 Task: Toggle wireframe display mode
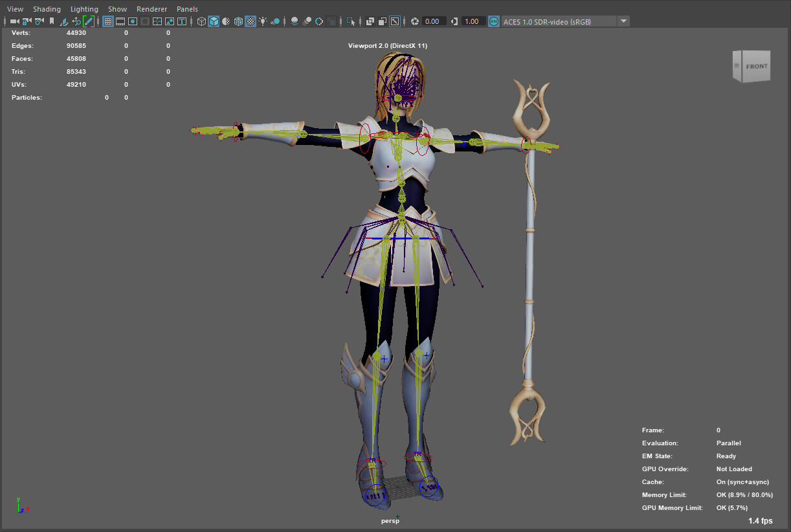click(x=202, y=21)
